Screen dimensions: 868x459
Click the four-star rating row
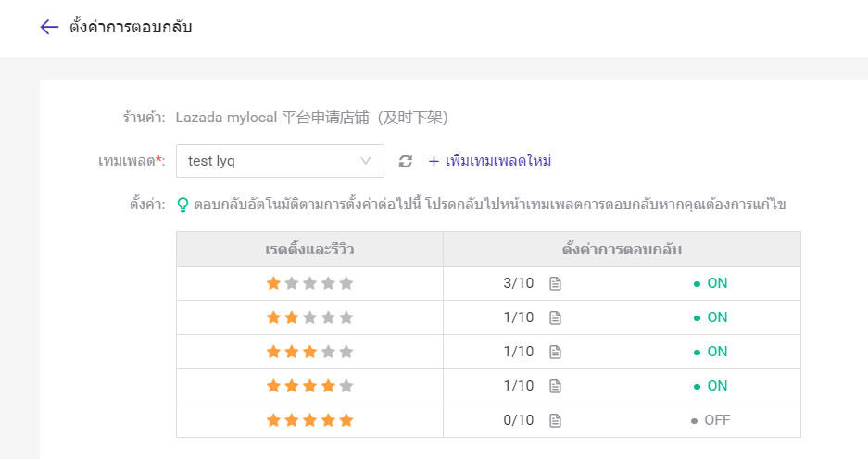click(x=309, y=386)
